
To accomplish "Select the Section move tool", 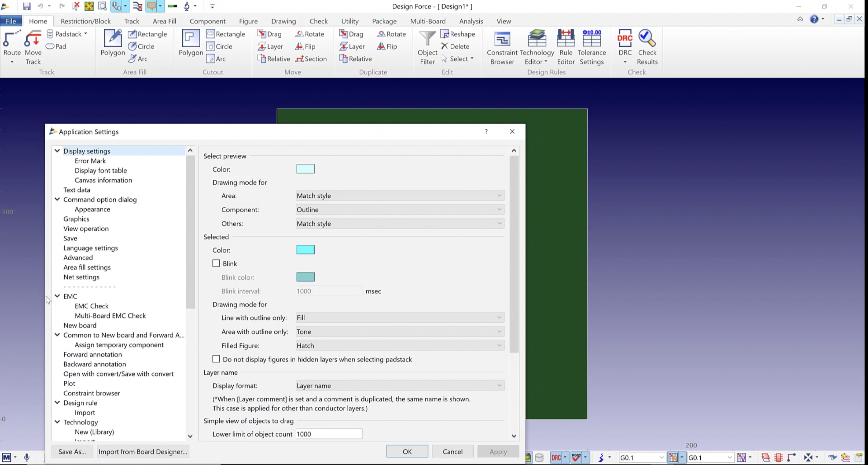I will pos(311,59).
